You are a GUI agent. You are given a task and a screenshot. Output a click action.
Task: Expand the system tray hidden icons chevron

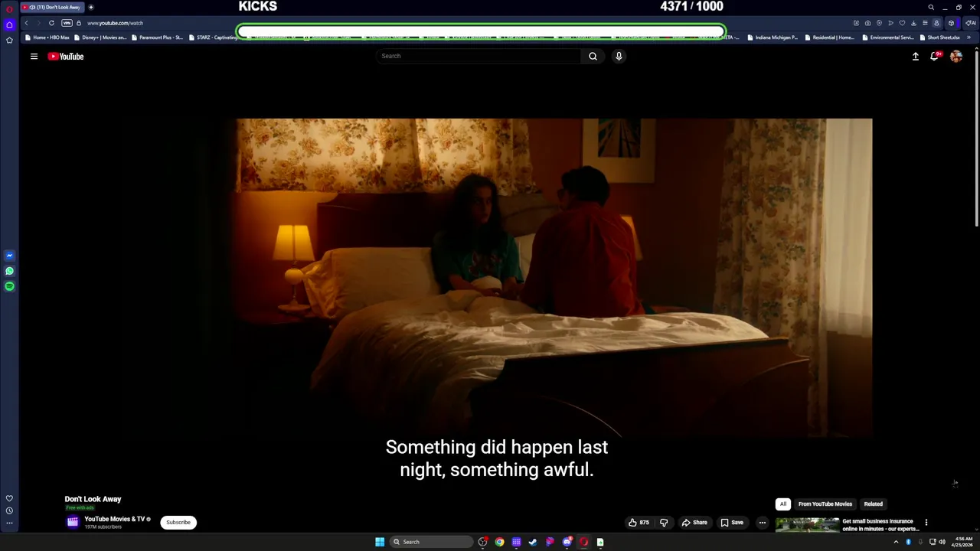[x=896, y=542]
